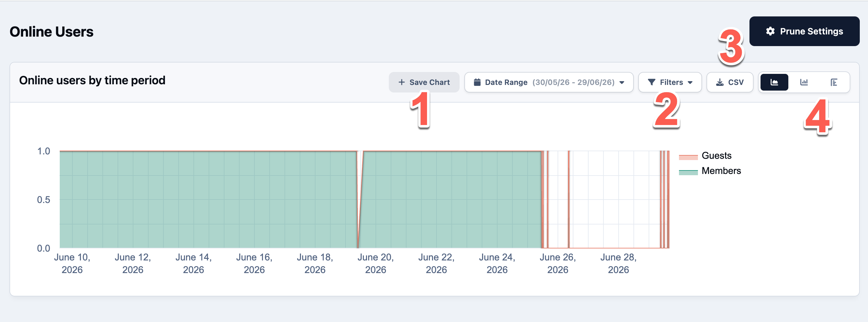868x322 pixels.
Task: Click the June 26, 2026 axis label
Action: coord(558,263)
